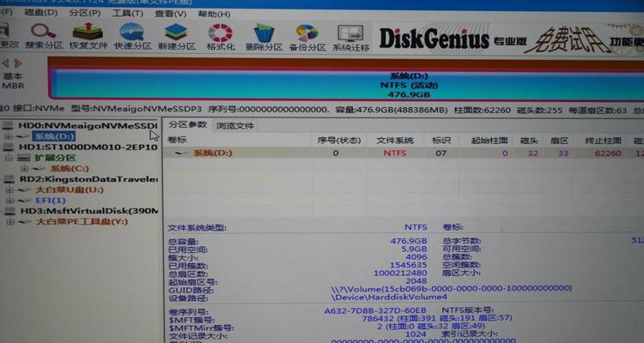Click the 文件系统 column header

395,141
